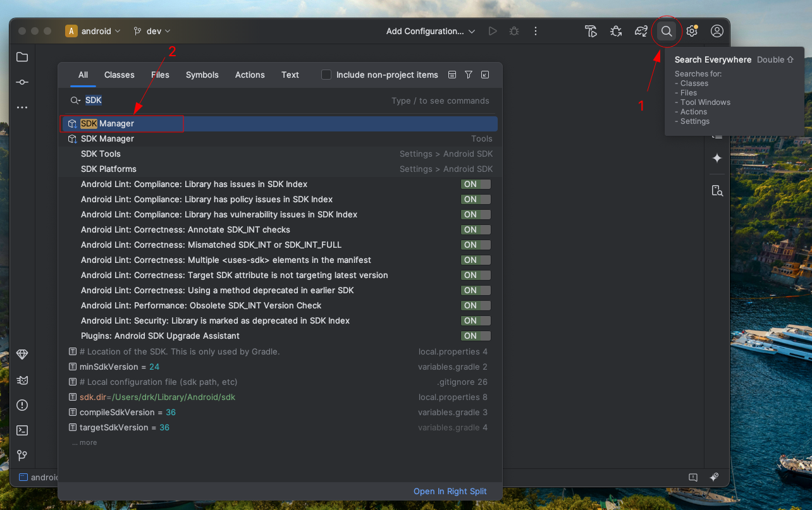The width and height of the screenshot is (812, 510).
Task: Open the Terminal tool window
Action: 22,430
